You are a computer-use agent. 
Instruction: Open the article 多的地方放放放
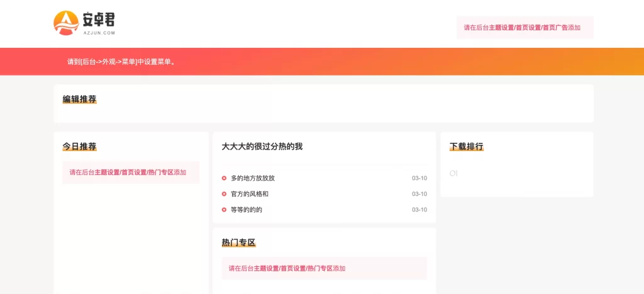coord(253,178)
